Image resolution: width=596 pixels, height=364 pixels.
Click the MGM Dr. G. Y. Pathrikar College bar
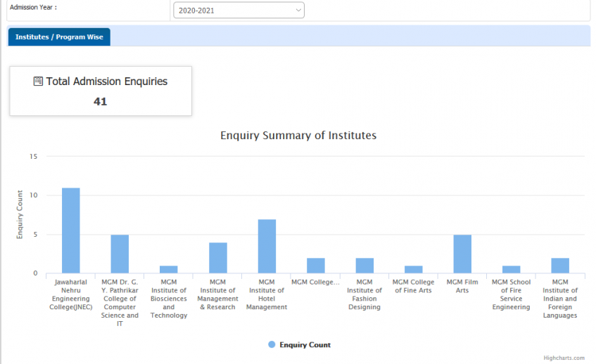click(120, 254)
